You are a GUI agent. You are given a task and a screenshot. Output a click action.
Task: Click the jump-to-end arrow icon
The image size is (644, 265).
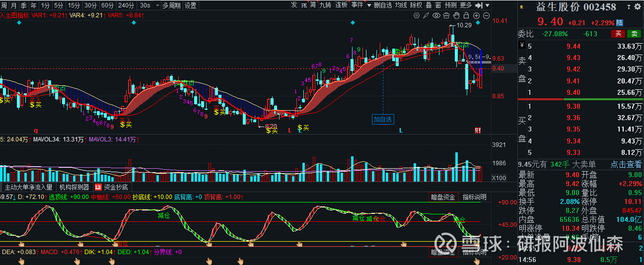coord(479,5)
